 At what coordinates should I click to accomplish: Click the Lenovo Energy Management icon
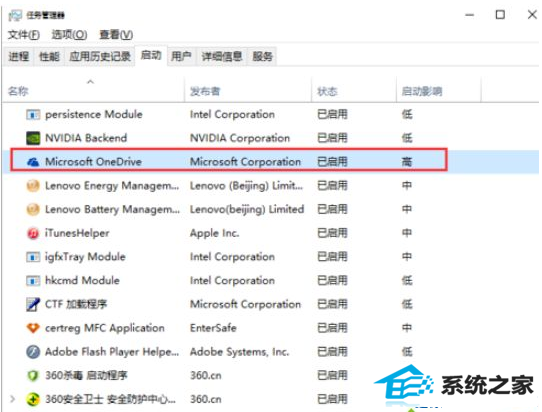(33, 186)
